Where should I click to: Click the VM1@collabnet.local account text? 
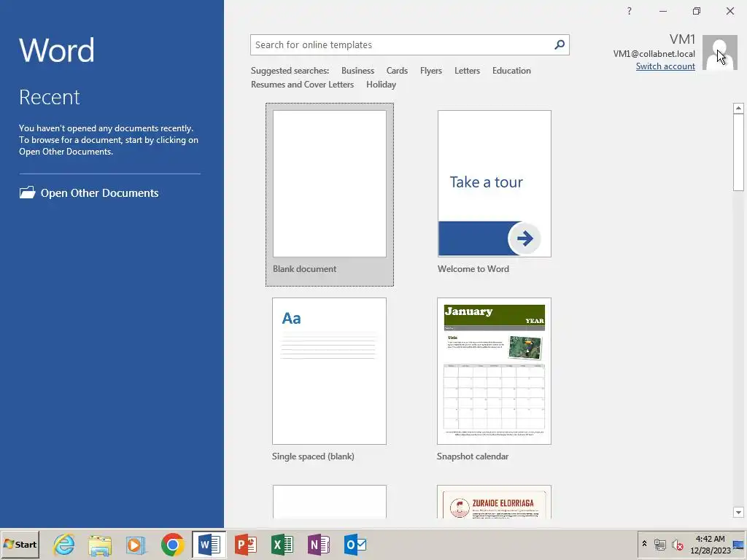pos(654,54)
